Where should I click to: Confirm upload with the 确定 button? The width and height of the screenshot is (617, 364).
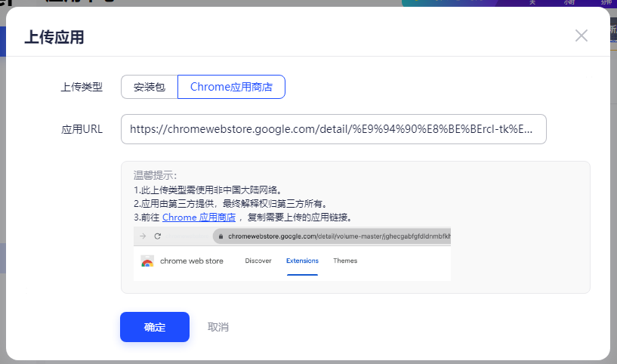tap(155, 327)
